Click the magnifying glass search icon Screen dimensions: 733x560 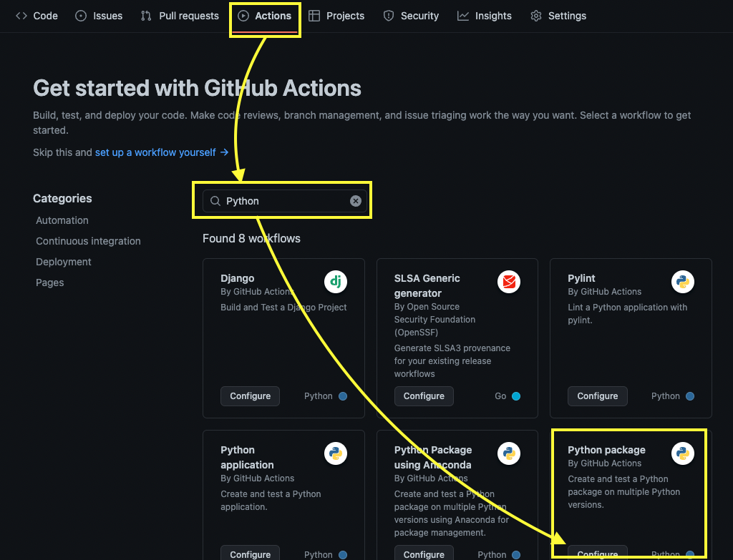click(x=215, y=201)
